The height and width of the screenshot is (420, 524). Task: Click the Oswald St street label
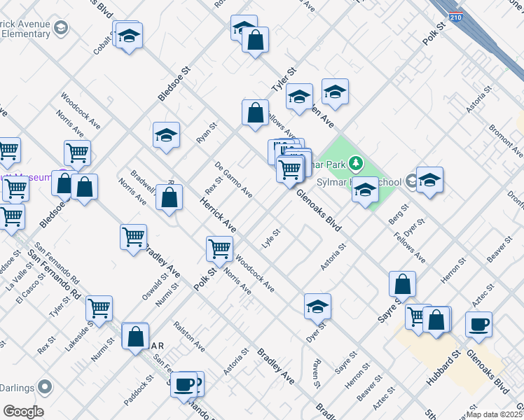155,286
